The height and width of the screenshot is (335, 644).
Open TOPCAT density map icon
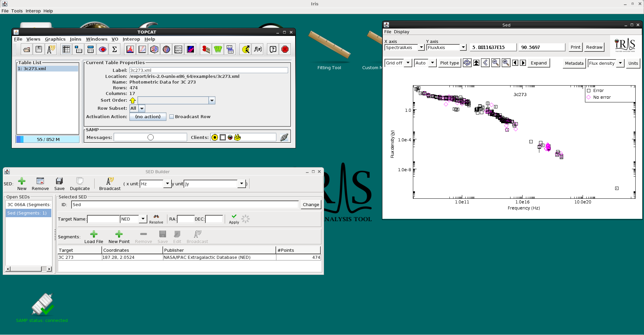(x=190, y=49)
